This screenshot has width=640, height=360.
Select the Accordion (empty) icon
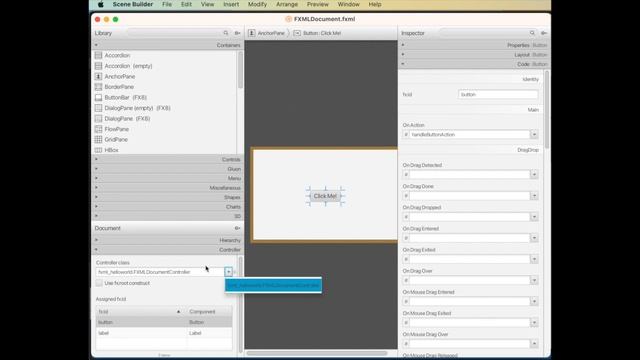[98, 66]
